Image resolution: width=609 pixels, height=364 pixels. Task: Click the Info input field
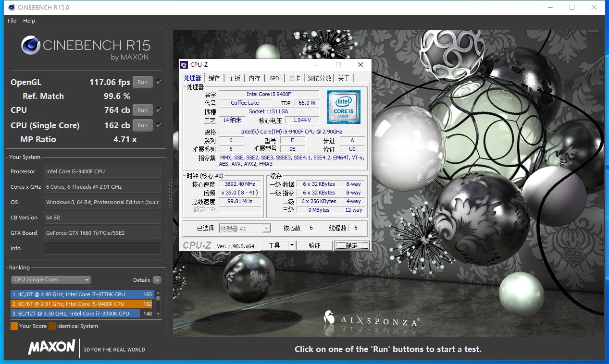[x=102, y=248]
